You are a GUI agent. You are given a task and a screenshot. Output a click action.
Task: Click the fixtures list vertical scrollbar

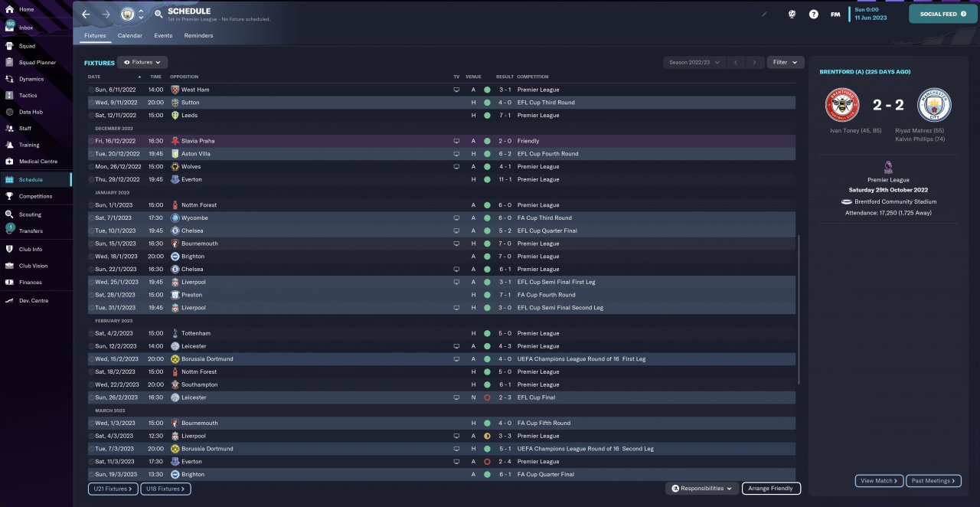tap(799, 309)
